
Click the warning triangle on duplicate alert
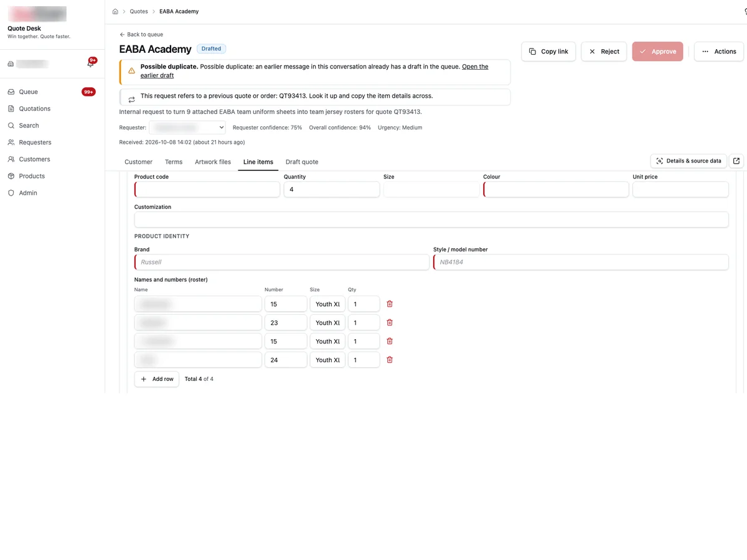(x=131, y=71)
